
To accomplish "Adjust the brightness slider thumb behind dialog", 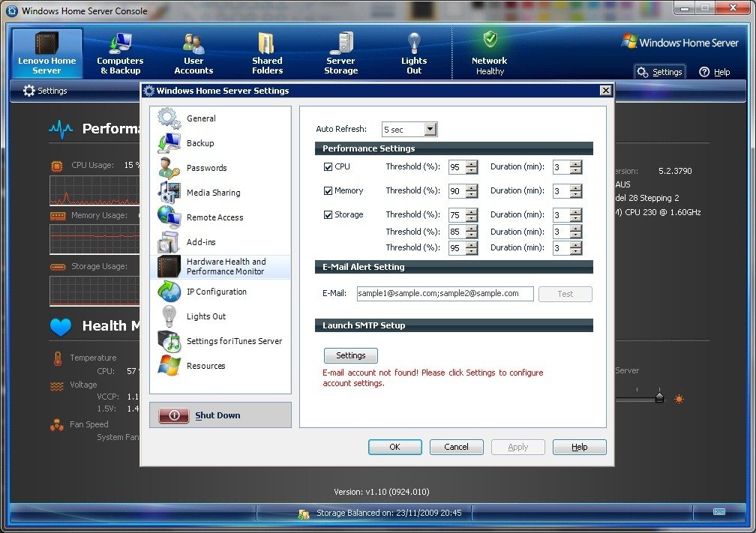I will tap(659, 397).
